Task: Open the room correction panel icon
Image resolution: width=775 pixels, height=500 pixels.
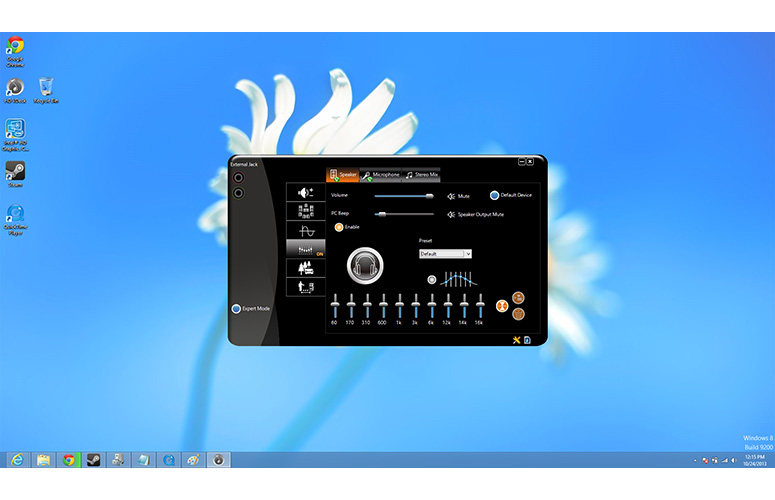Action: pyautogui.click(x=305, y=287)
